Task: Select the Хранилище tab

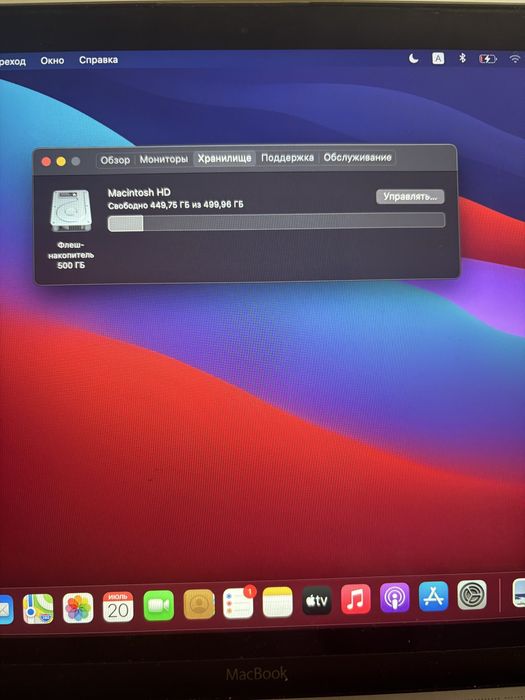Action: coord(225,158)
